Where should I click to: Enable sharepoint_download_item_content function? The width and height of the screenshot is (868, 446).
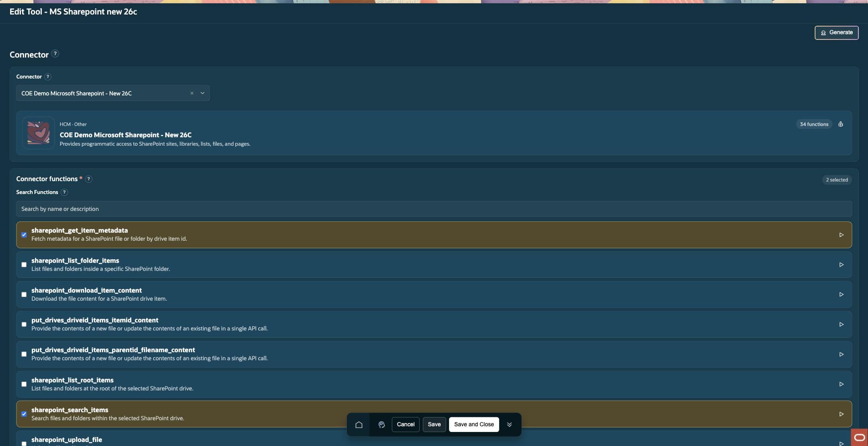[24, 294]
